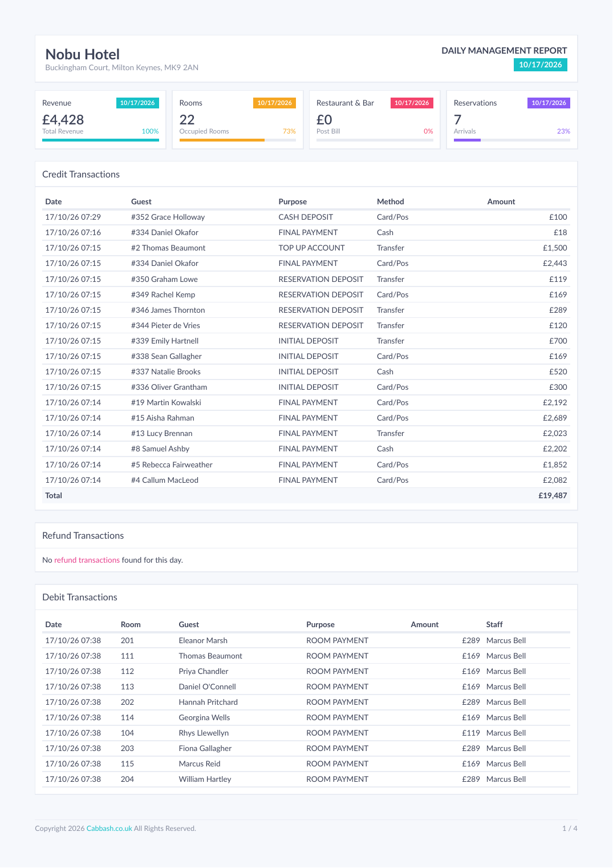Select guest "#352 Grace Holloway"

[168, 217]
